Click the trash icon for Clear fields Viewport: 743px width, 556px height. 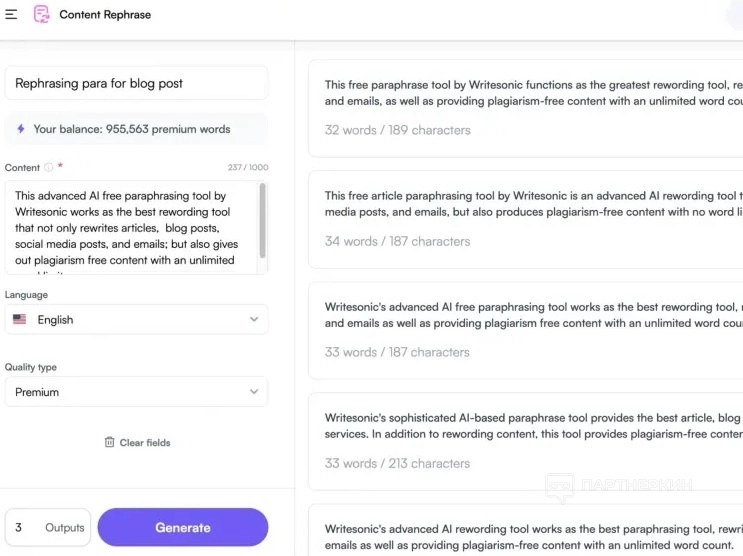coord(109,442)
